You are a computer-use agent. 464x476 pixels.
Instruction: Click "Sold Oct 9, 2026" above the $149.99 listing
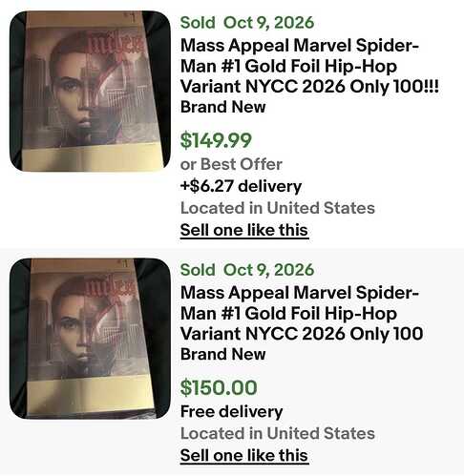click(247, 23)
